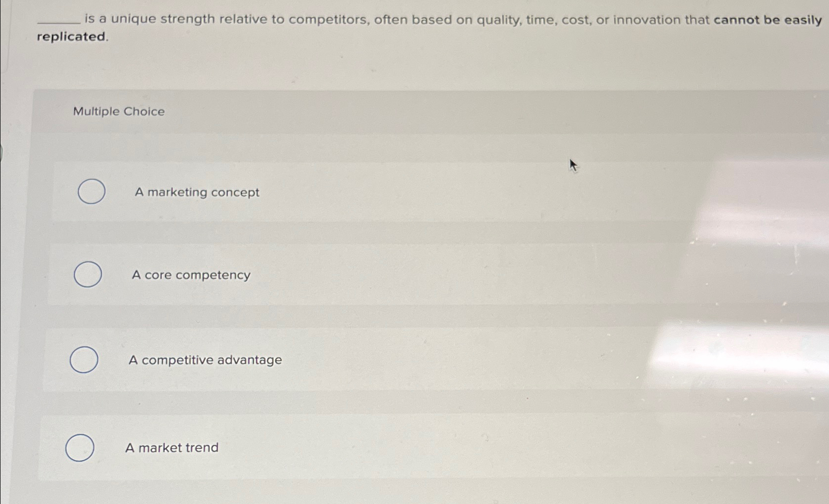Click the answer text 'A marketing concept'
The image size is (829, 504).
(197, 192)
